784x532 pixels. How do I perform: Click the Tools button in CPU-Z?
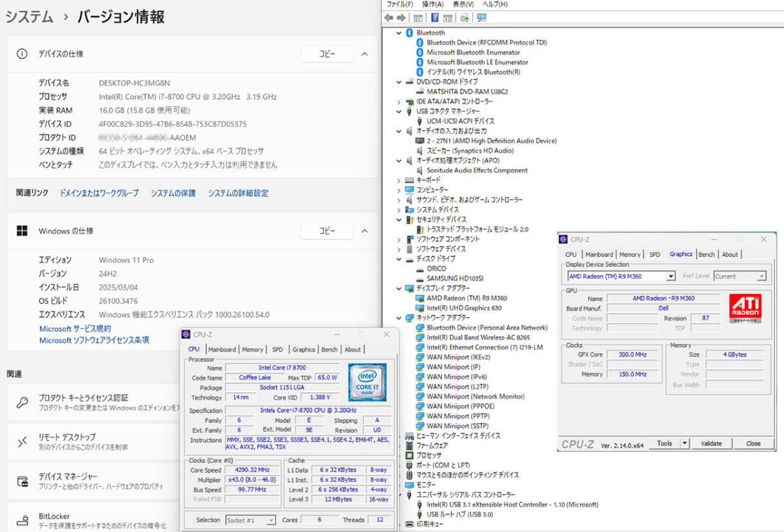tap(664, 443)
